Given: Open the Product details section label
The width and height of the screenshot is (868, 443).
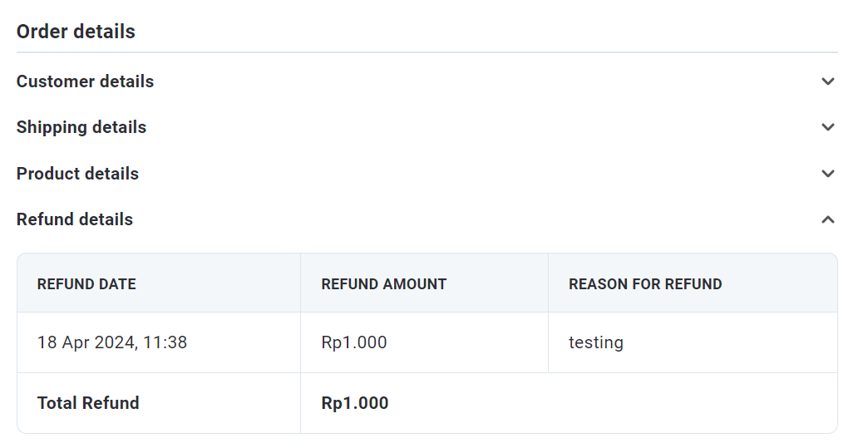Looking at the screenshot, I should pyautogui.click(x=77, y=174).
